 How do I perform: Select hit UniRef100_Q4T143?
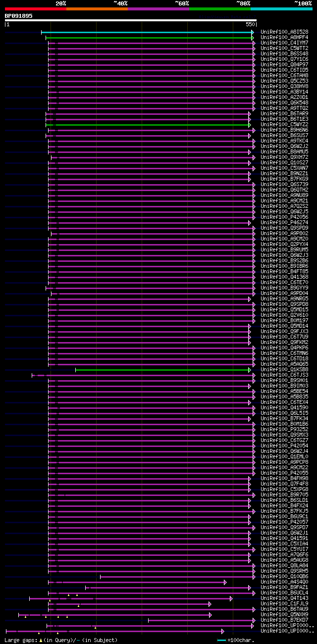(x=284, y=598)
